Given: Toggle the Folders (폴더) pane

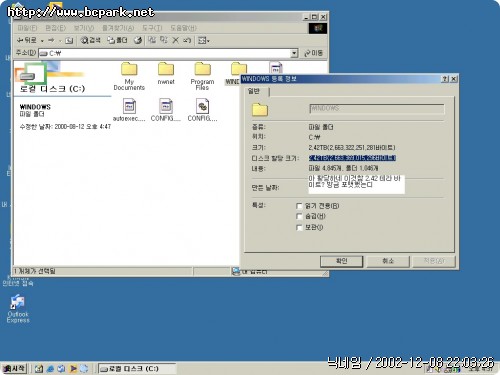Looking at the screenshot, I should [117, 40].
